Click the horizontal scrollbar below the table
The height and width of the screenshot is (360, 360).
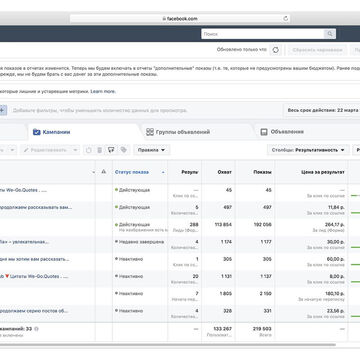coord(168,345)
